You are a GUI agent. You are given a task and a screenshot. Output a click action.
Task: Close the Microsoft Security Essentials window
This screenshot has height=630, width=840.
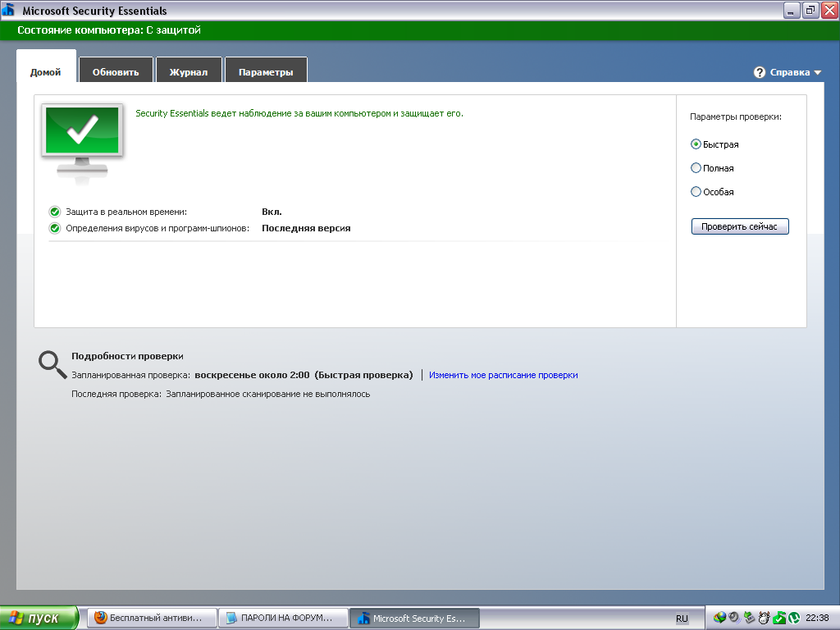pyautogui.click(x=830, y=10)
